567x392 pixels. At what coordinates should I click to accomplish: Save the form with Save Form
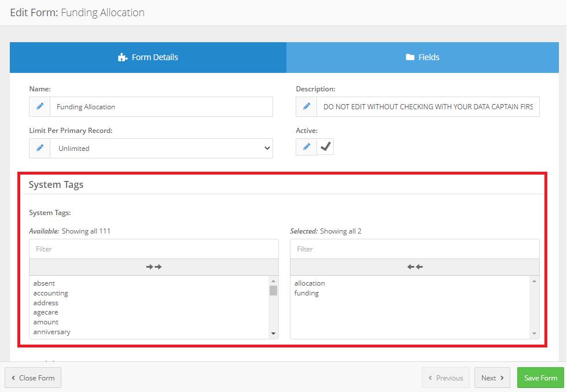(x=540, y=378)
